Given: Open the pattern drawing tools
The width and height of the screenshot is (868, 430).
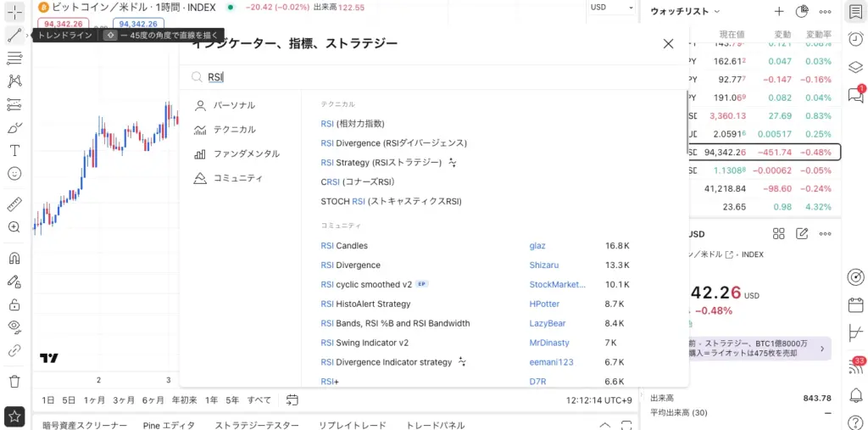Looking at the screenshot, I should click(x=15, y=81).
